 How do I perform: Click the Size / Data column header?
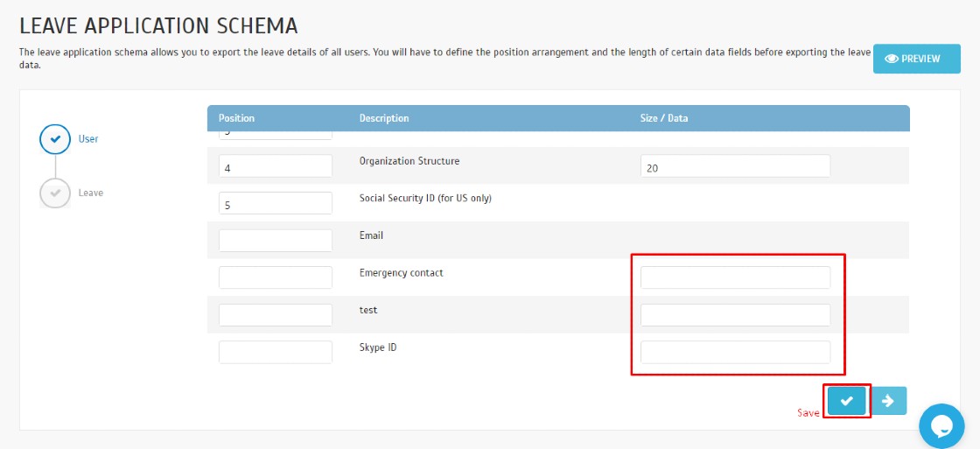click(664, 118)
